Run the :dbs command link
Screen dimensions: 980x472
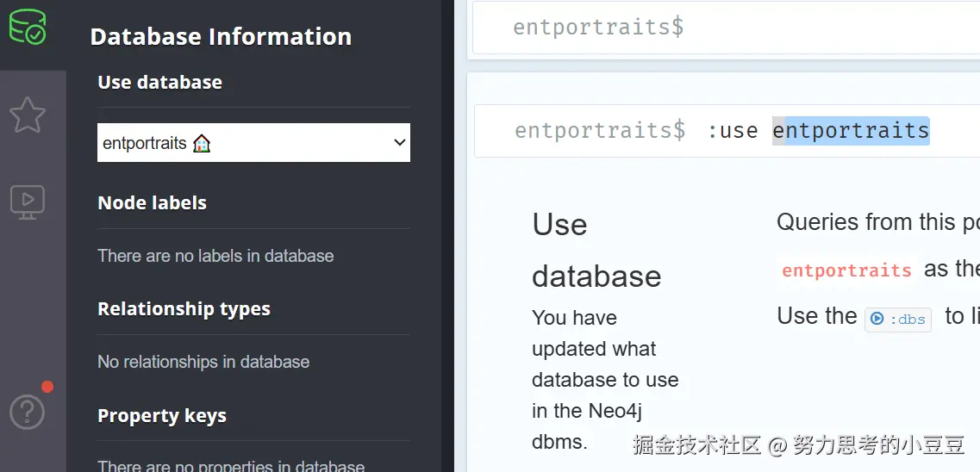tap(898, 319)
